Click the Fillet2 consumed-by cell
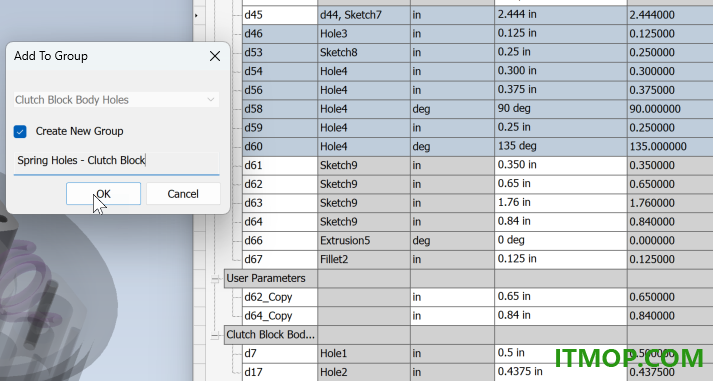The image size is (713, 381). [364, 259]
